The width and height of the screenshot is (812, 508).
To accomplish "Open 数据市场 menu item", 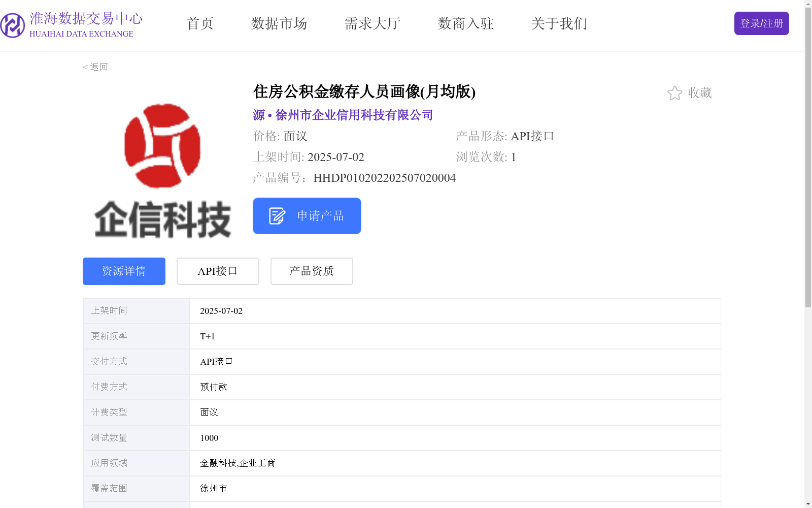I will coord(279,23).
